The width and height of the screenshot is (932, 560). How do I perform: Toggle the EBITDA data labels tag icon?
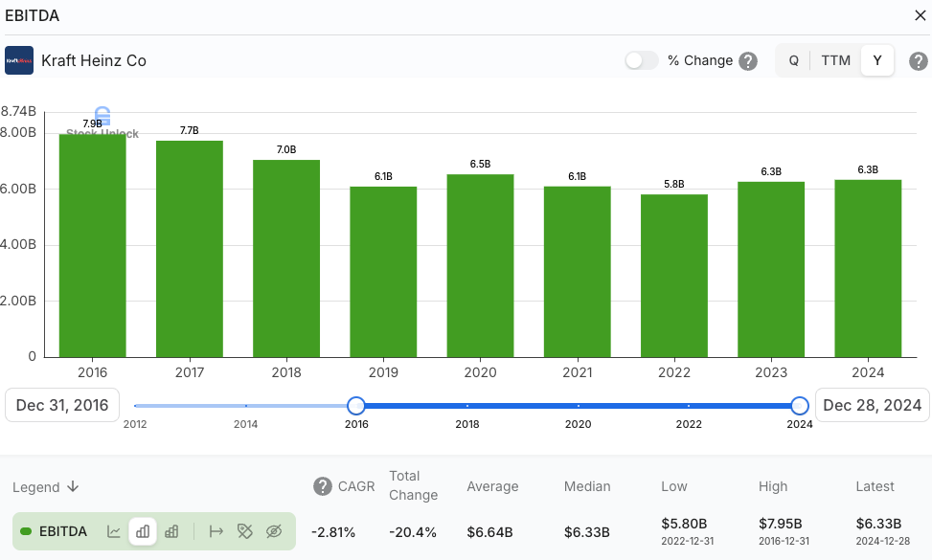pos(245,531)
